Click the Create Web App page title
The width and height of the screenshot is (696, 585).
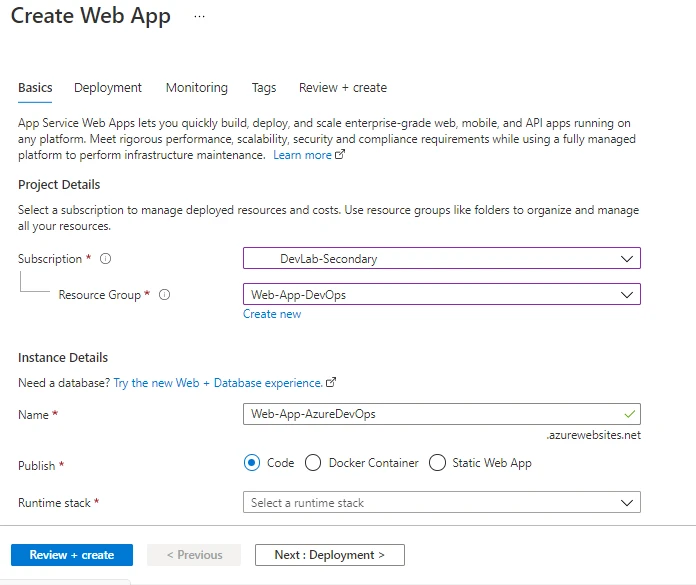click(x=91, y=16)
